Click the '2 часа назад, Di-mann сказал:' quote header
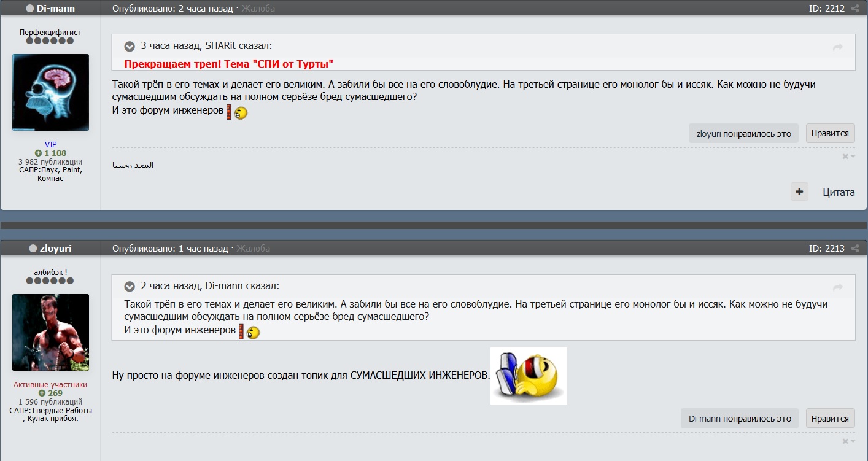 (210, 286)
